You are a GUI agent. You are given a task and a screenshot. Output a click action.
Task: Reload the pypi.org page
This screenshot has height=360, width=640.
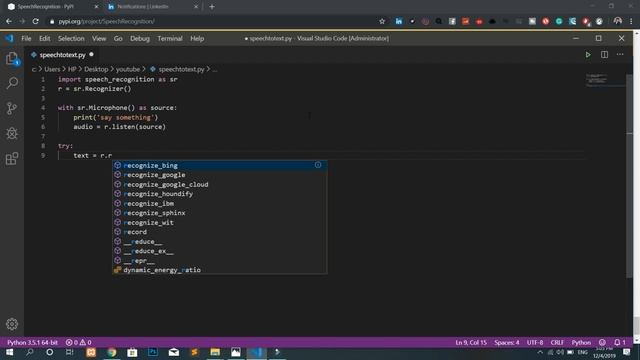36,21
